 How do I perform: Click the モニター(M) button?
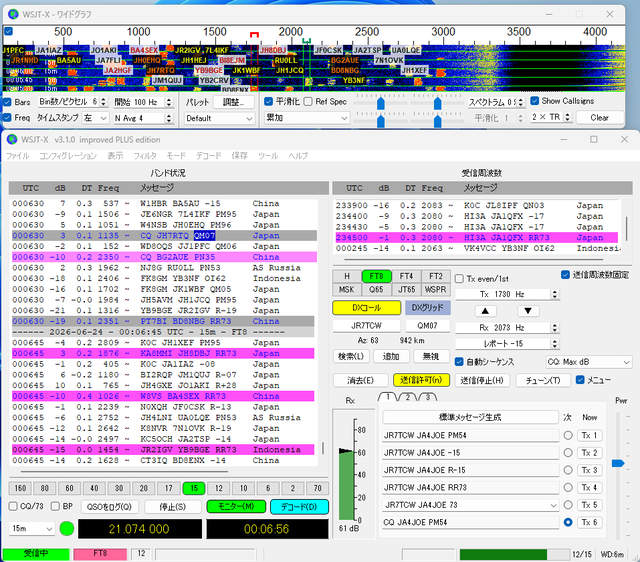[236, 506]
